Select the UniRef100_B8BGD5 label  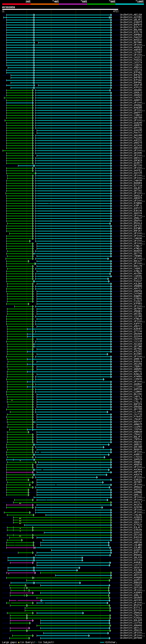pos(131,583)
